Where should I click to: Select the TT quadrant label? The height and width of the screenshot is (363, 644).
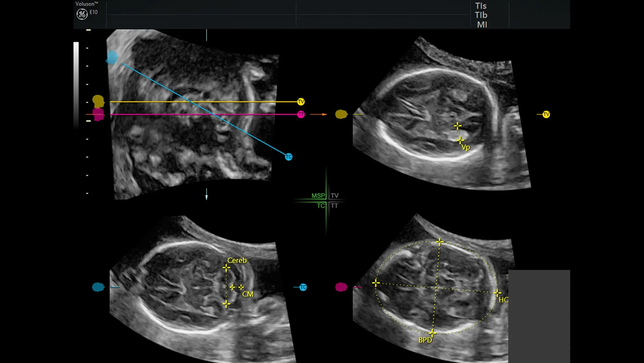point(334,206)
